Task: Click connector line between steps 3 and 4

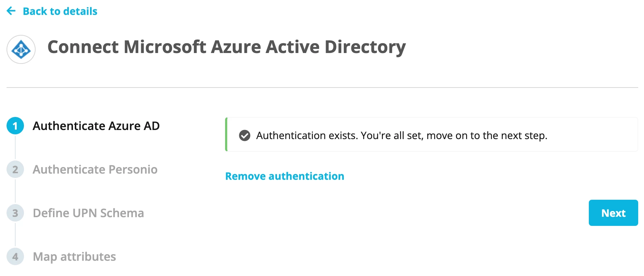Action: pos(15,235)
